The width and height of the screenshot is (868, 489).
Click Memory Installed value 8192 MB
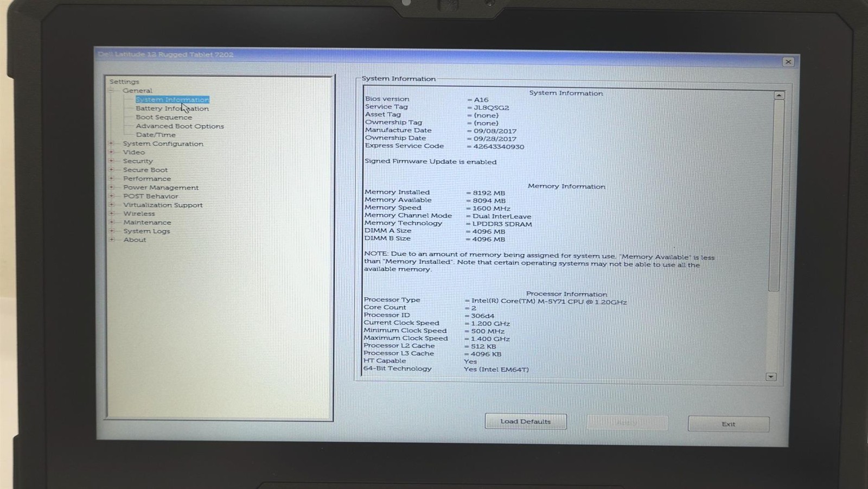pyautogui.click(x=489, y=193)
